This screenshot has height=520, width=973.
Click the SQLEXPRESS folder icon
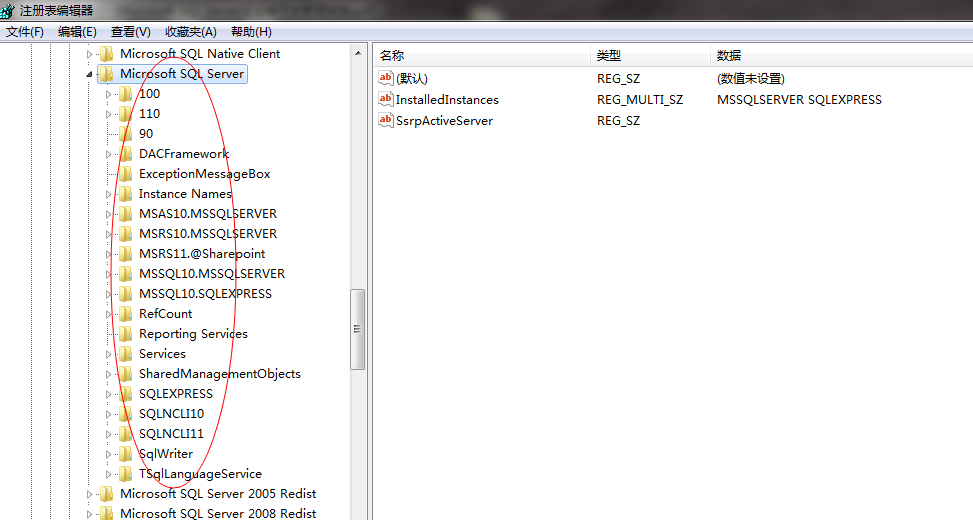click(x=125, y=394)
